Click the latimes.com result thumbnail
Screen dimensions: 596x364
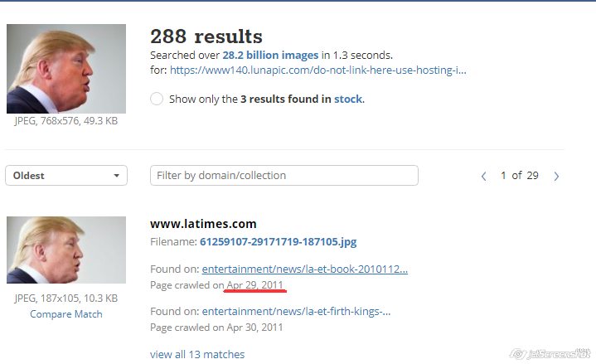(x=66, y=250)
